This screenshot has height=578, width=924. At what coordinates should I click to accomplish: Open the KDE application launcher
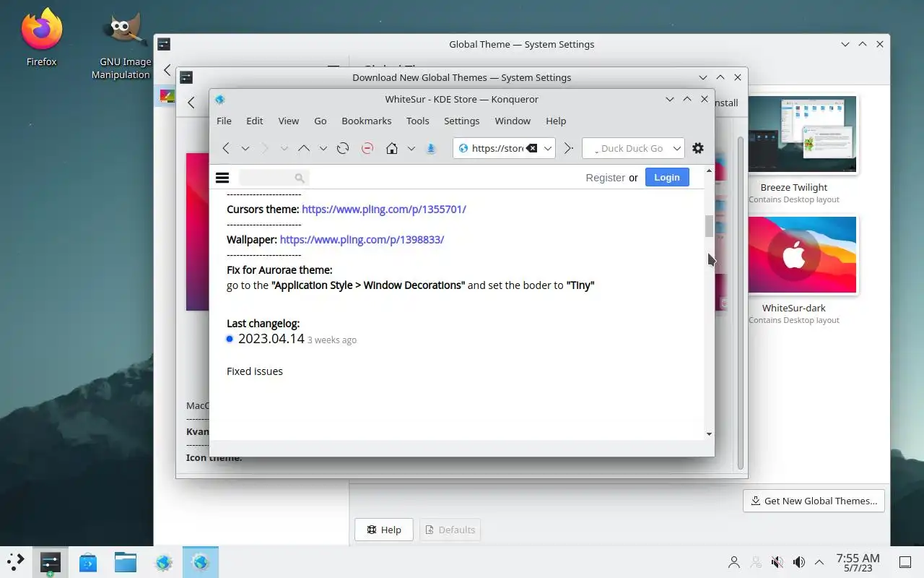15,561
